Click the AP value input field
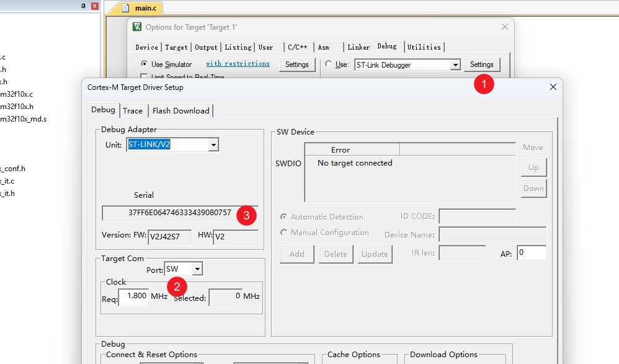The width and height of the screenshot is (619, 364). click(531, 253)
